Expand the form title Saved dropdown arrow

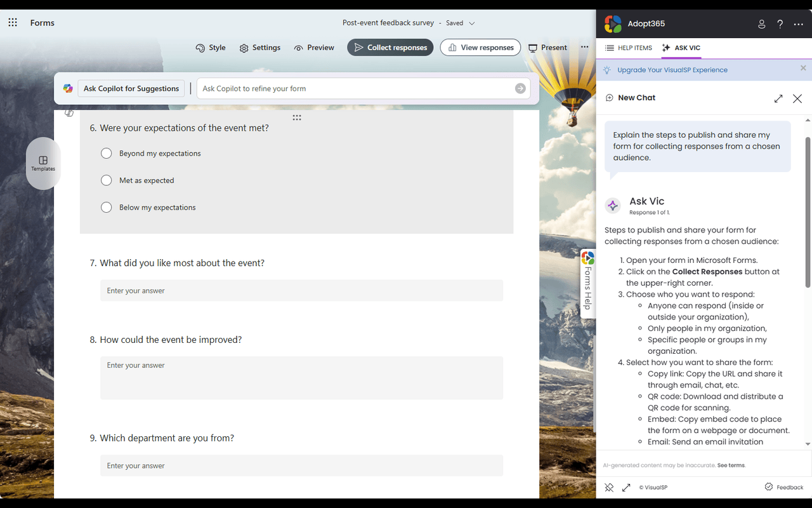click(x=471, y=23)
